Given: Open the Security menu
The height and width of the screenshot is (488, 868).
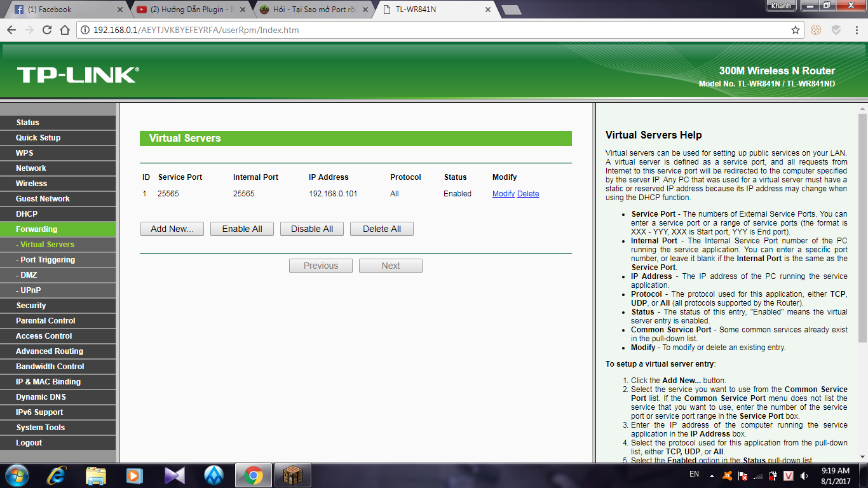Looking at the screenshot, I should 58,306.
